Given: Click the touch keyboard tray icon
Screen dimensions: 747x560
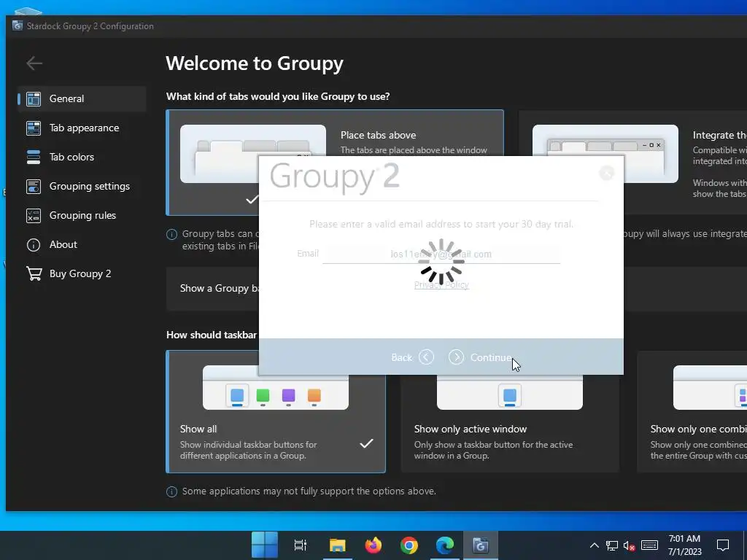Looking at the screenshot, I should pyautogui.click(x=649, y=545).
